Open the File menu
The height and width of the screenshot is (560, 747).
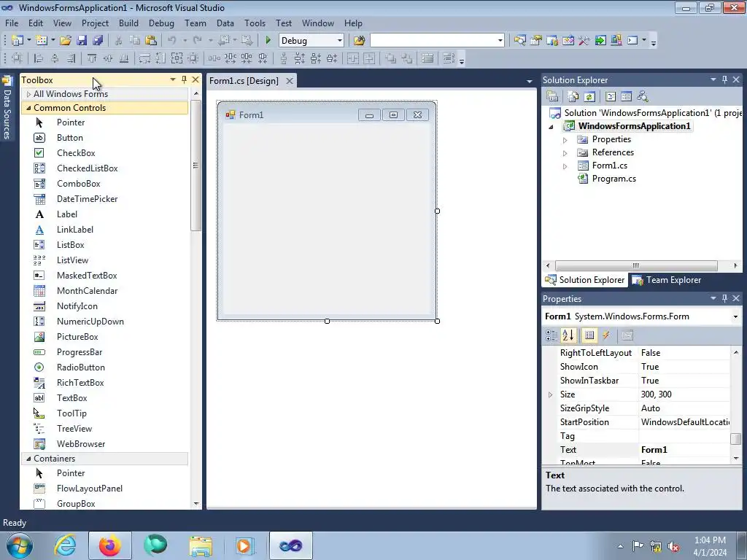coord(12,23)
